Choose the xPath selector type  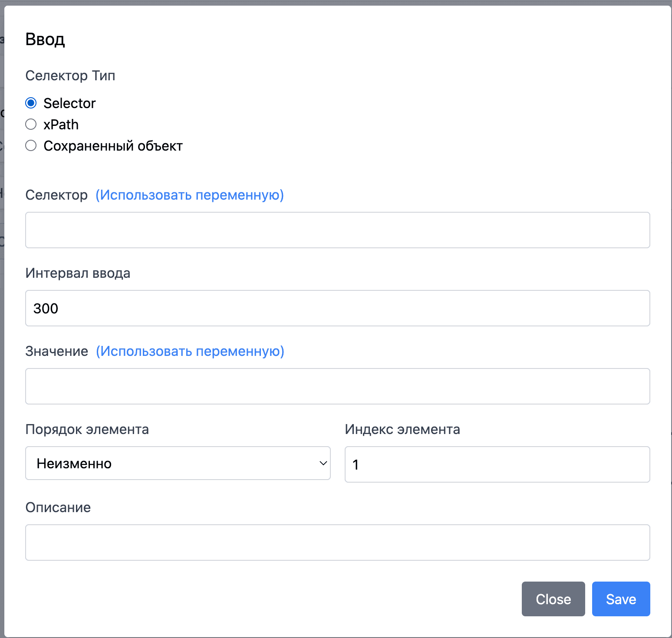click(31, 125)
